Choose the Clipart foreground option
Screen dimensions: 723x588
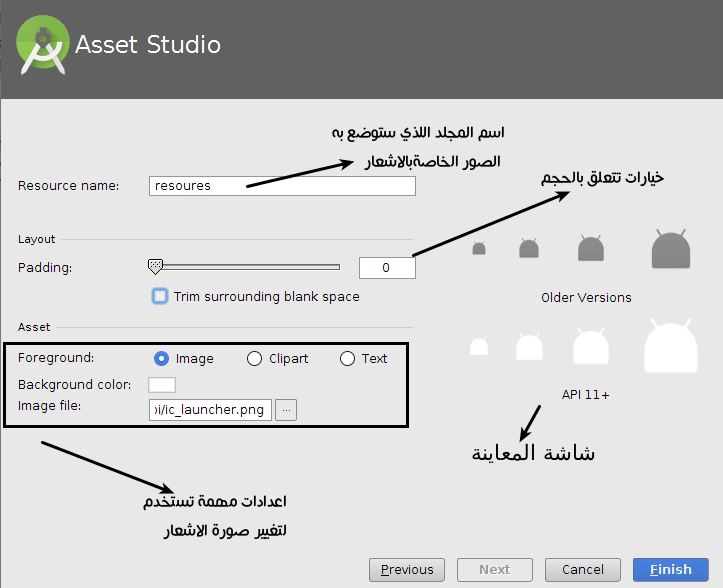(254, 358)
